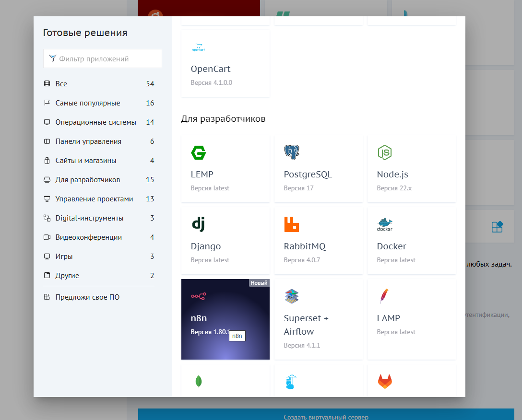Open Сайты и магазины category

point(99,161)
